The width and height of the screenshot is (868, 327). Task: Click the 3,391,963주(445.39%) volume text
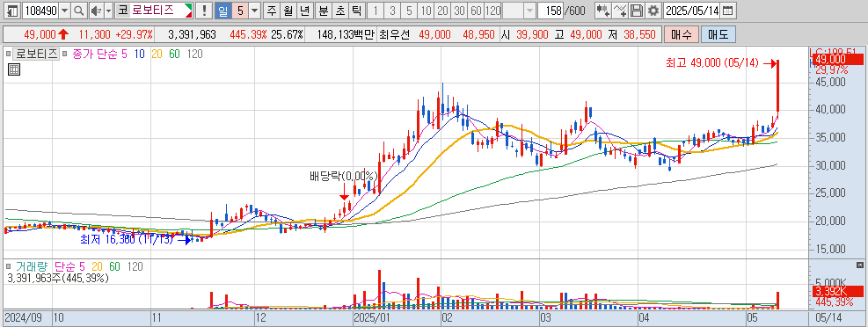pos(58,279)
